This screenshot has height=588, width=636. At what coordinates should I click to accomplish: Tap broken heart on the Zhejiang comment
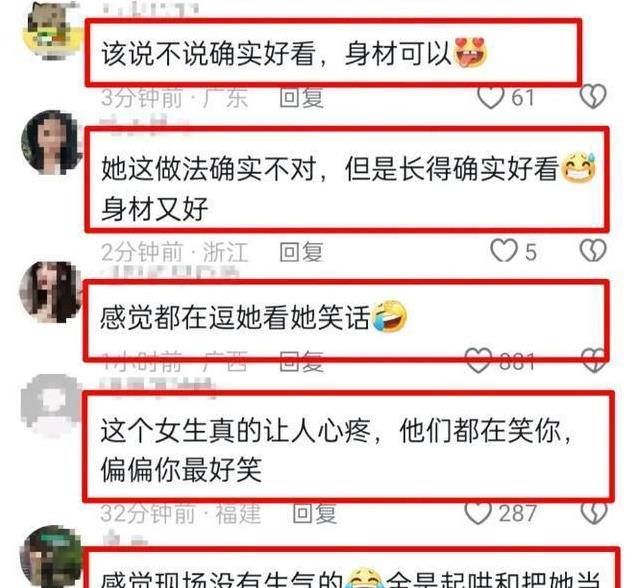[x=593, y=250]
